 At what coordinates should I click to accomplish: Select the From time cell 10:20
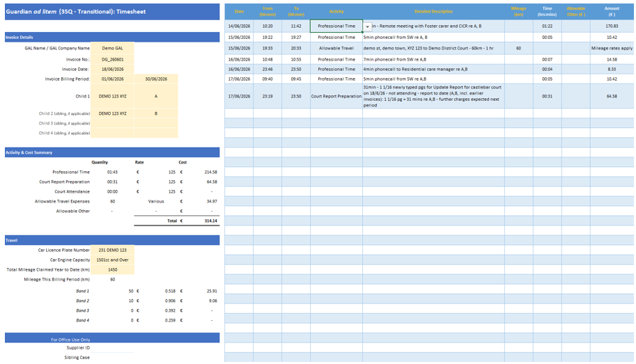click(x=267, y=26)
